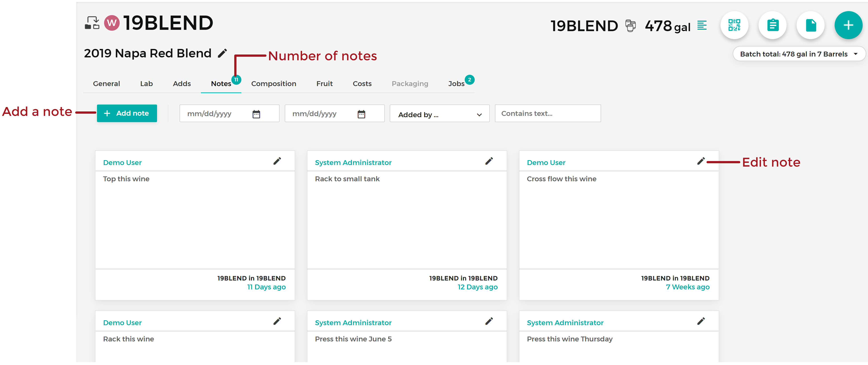Edit the 'Press this wine June 5' note
This screenshot has width=868, height=365.
[x=489, y=321]
